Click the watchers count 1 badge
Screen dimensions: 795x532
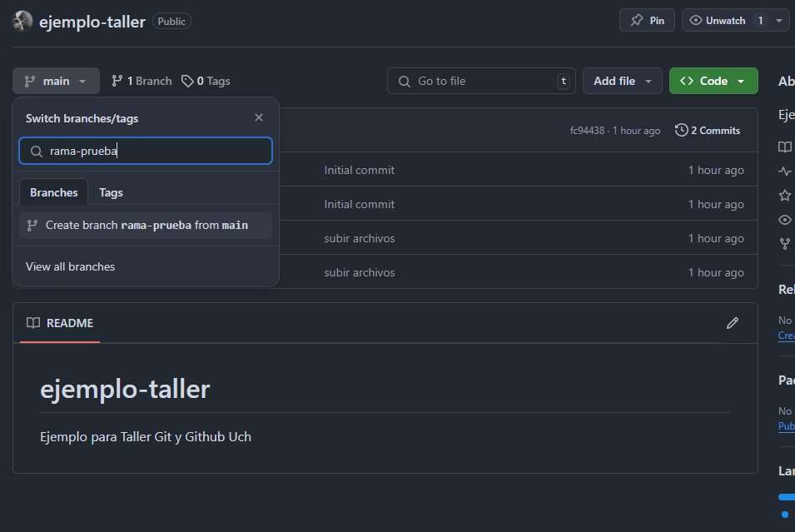760,20
